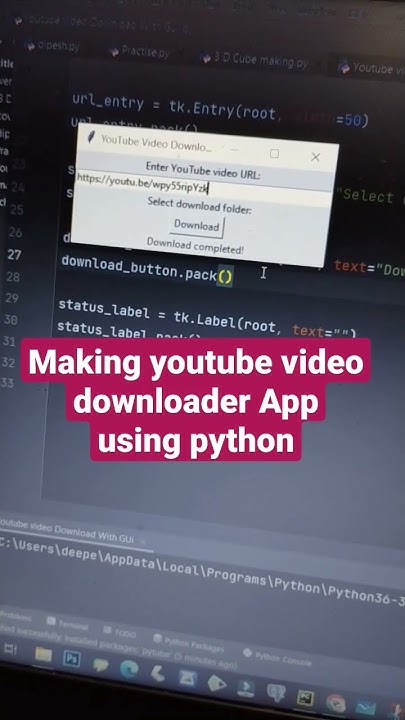Open the Python Console tool window
Image resolution: width=405 pixels, height=720 pixels.
[x=277, y=657]
